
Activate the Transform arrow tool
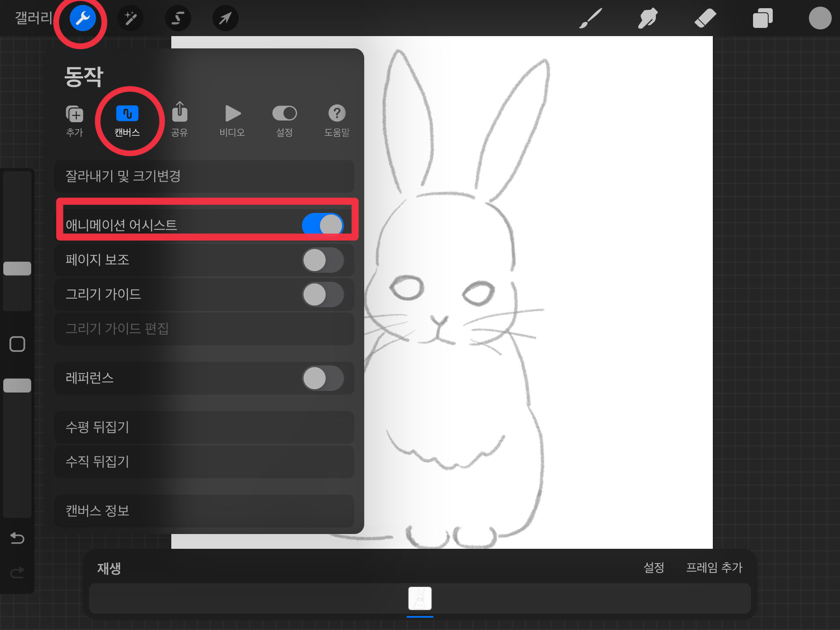(x=225, y=18)
